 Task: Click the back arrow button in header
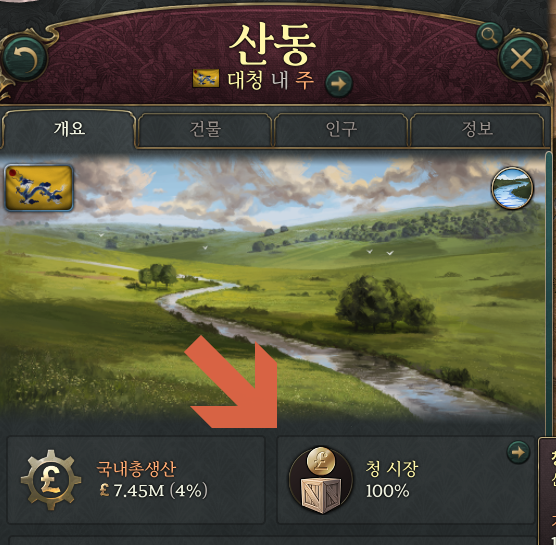[x=24, y=58]
